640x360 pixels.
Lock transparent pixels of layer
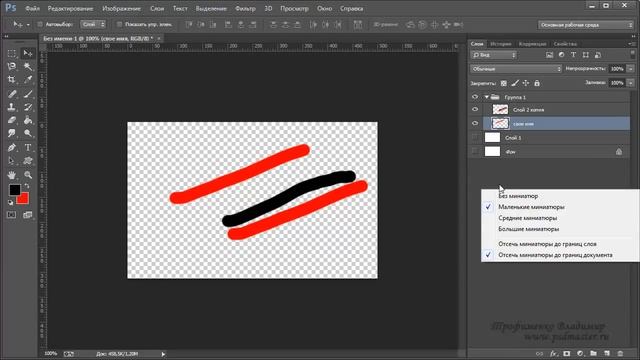504,83
